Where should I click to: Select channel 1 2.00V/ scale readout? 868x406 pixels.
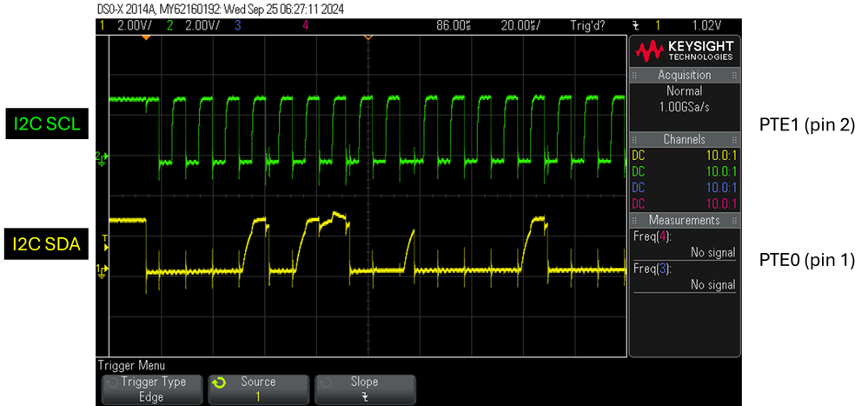tap(135, 25)
